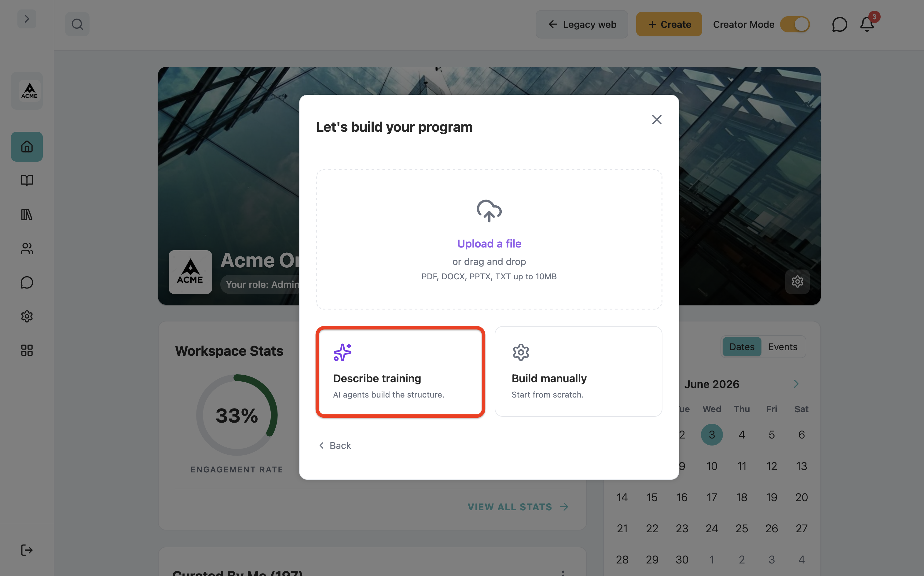
Task: Close the build your program dialog
Action: (x=657, y=119)
